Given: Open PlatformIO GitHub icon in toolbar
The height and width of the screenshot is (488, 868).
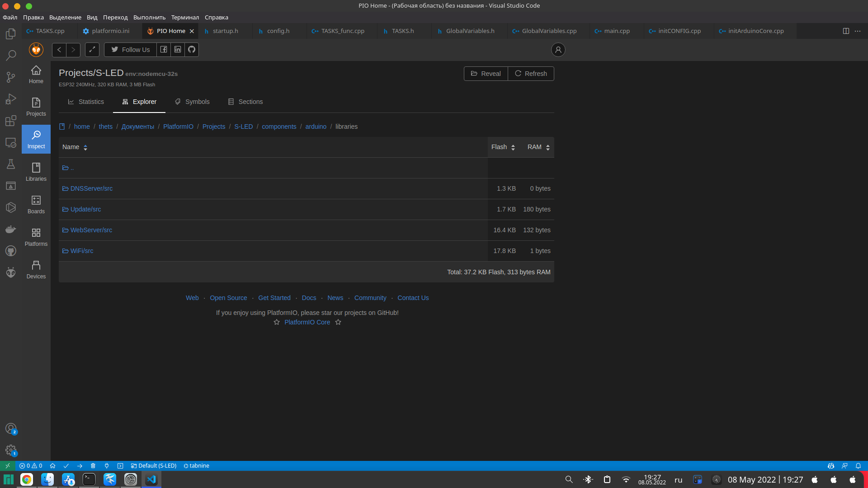Looking at the screenshot, I should tap(192, 50).
